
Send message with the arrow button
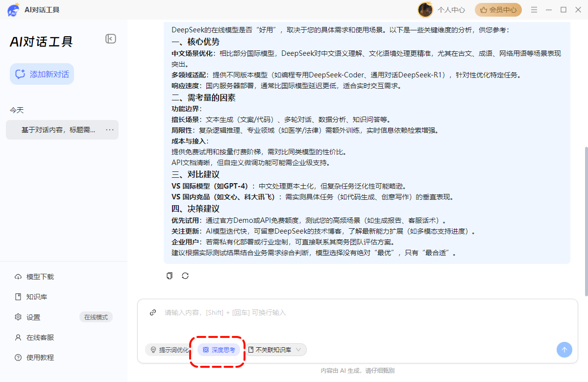tap(564, 350)
